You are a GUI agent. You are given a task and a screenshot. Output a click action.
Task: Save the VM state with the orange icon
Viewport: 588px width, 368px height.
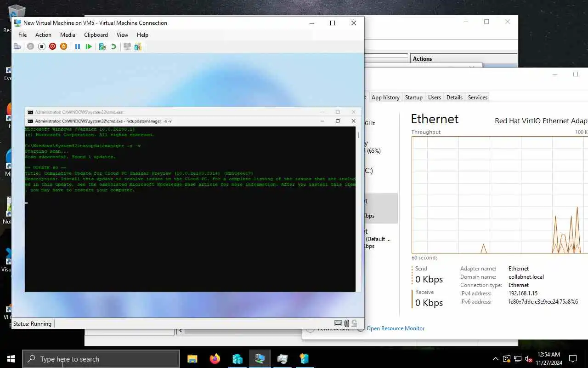tap(63, 46)
